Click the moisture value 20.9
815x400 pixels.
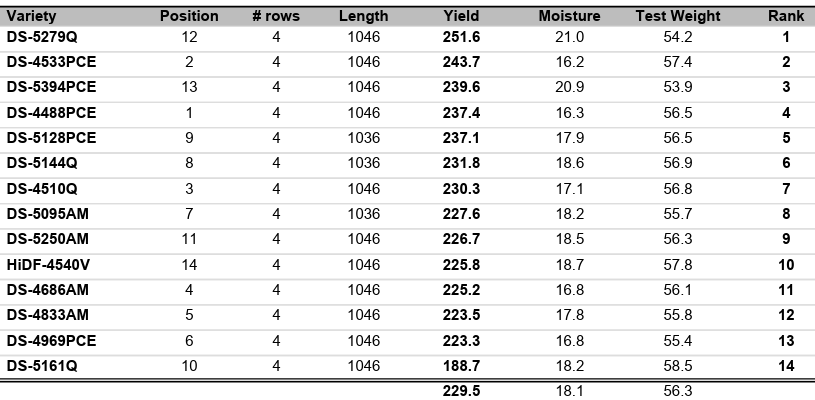[569, 87]
